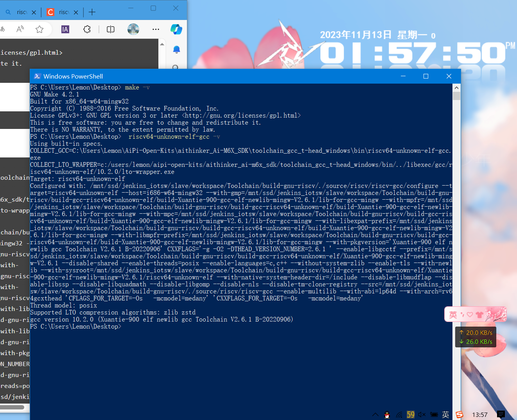The image size is (517, 420).
Task: Open the Copilot icon in Edge
Action: coord(176,29)
